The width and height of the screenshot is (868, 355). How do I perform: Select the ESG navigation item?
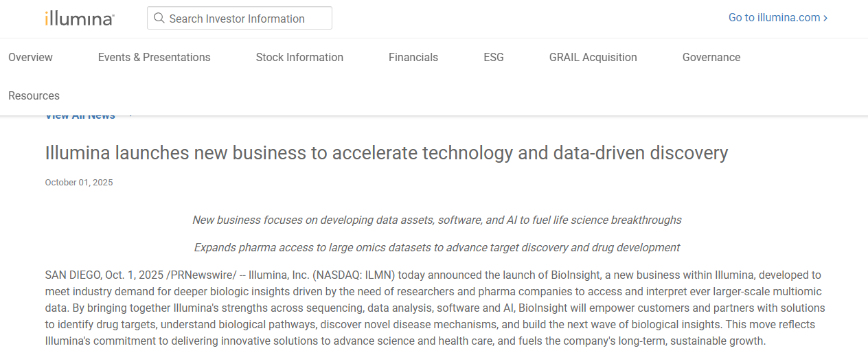pos(493,58)
